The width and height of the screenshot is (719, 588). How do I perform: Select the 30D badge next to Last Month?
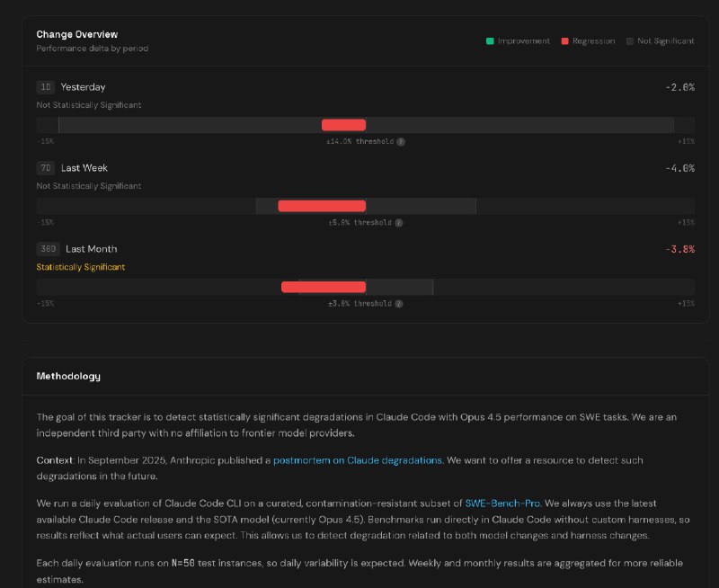click(48, 248)
